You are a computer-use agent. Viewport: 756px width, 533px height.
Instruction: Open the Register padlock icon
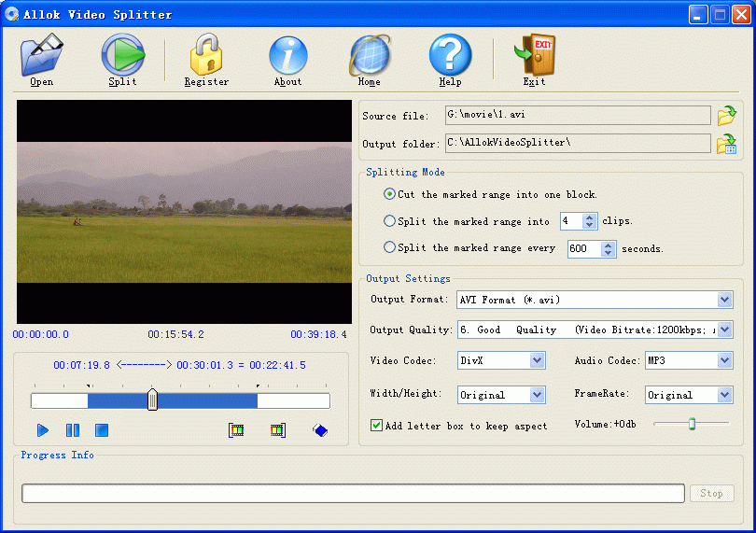click(206, 58)
